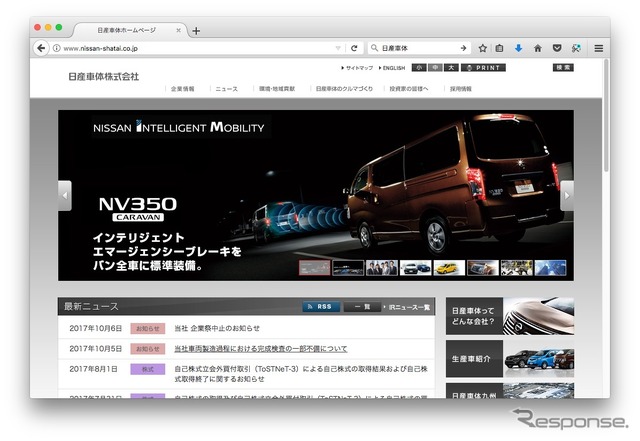Close the 日産車体ホームページ tab
This screenshot has height=441, width=640.
point(178,30)
